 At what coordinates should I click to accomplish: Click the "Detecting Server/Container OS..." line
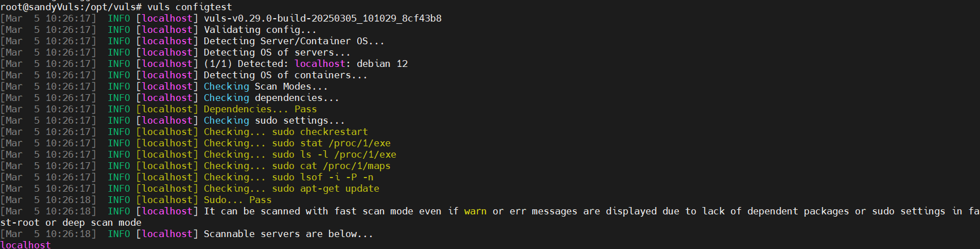click(294, 41)
